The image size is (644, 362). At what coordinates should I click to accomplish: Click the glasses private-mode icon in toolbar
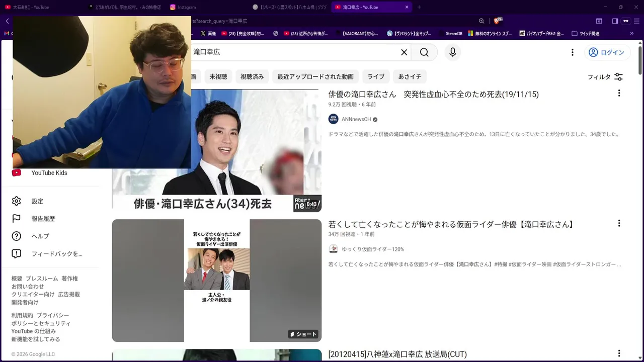pyautogui.click(x=626, y=21)
